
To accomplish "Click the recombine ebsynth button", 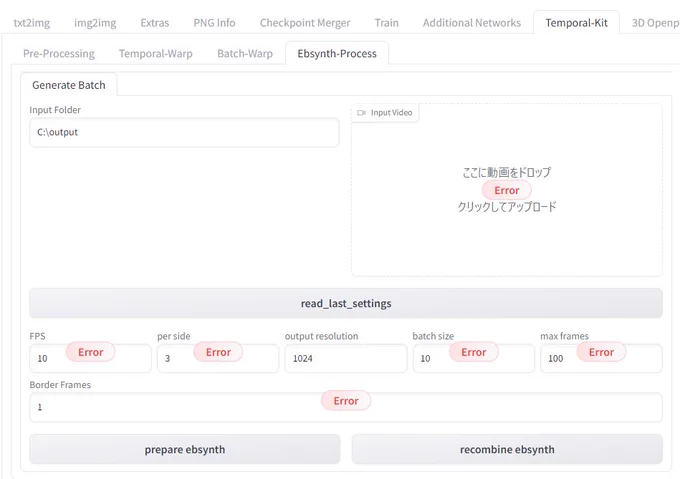I will point(507,450).
